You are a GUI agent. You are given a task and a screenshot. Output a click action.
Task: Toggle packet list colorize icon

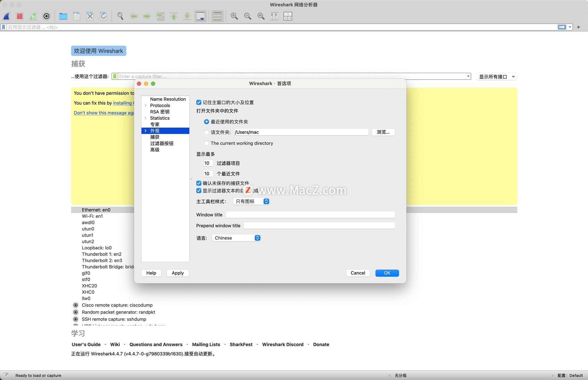[217, 16]
